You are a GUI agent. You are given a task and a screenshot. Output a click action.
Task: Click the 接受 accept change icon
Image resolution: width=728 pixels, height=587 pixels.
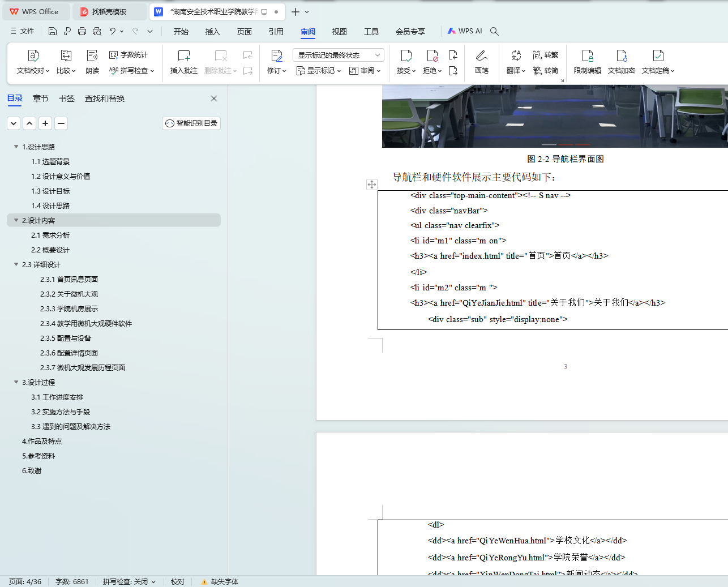click(406, 55)
